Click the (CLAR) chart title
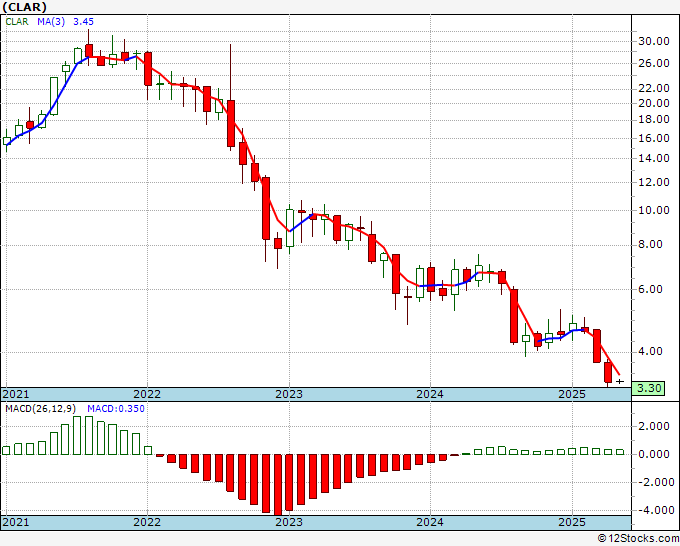 24,7
